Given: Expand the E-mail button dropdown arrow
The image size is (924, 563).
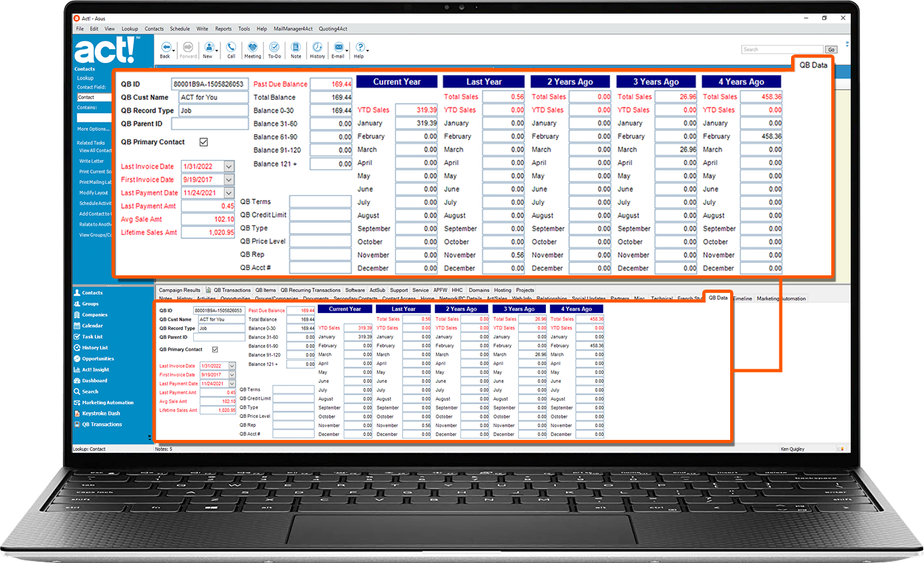Looking at the screenshot, I should (347, 49).
